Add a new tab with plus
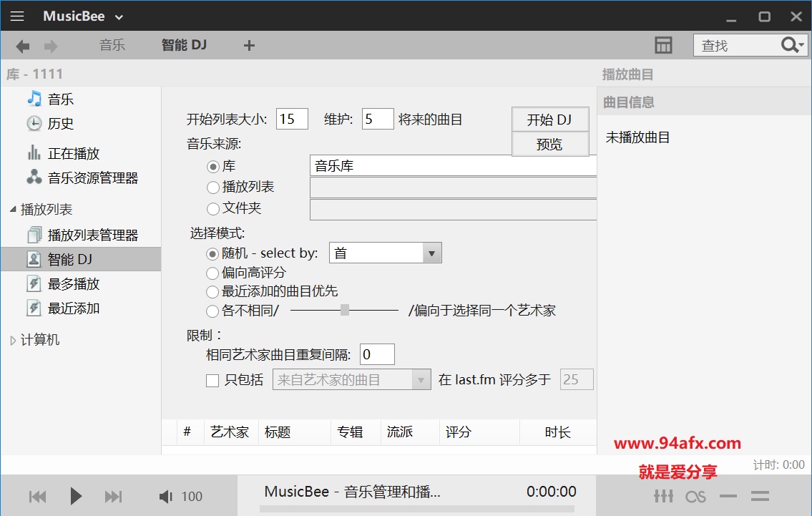 tap(249, 46)
